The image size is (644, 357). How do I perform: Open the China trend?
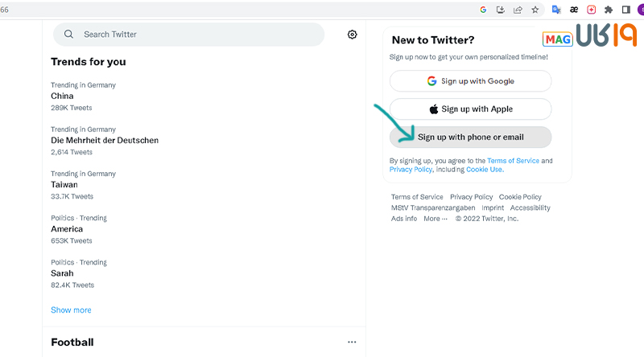tap(62, 96)
